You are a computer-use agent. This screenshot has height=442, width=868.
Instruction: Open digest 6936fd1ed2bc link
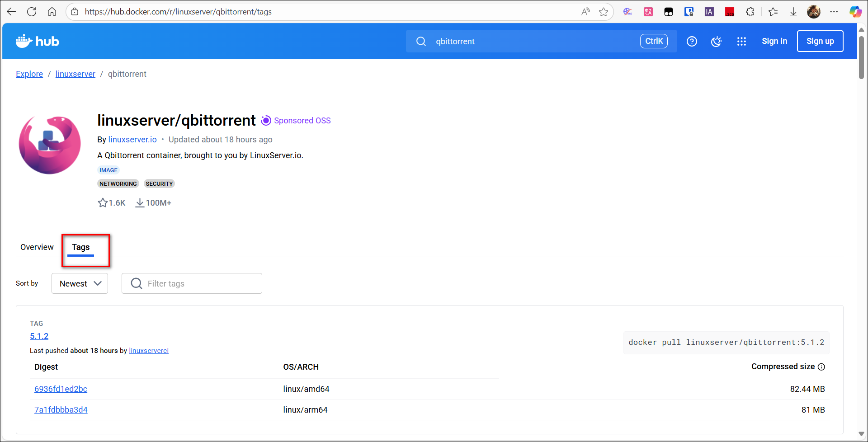[61, 389]
